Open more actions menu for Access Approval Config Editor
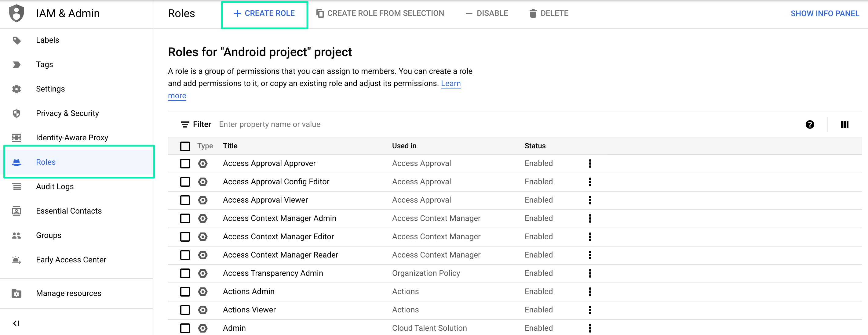 [x=590, y=182]
